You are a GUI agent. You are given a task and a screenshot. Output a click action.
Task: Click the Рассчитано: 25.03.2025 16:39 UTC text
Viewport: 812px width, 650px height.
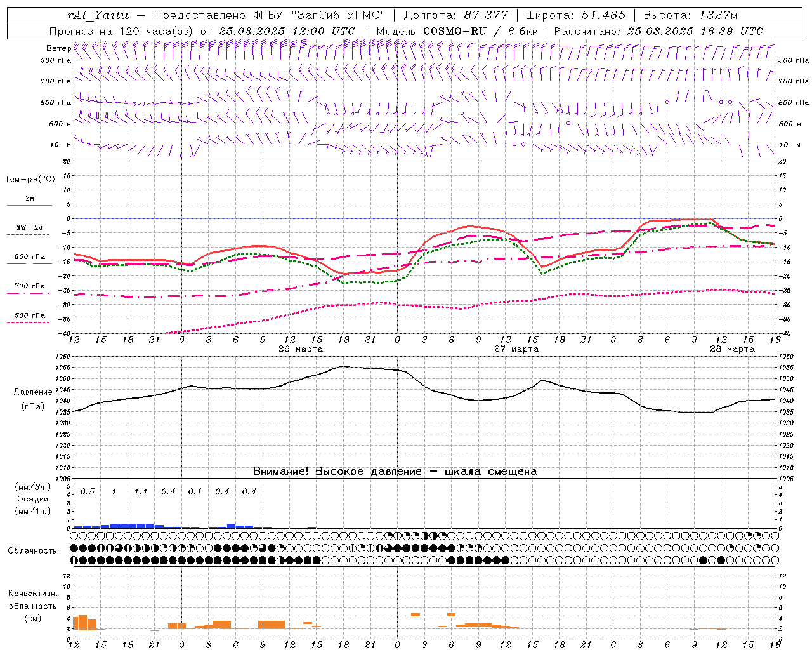tap(658, 30)
